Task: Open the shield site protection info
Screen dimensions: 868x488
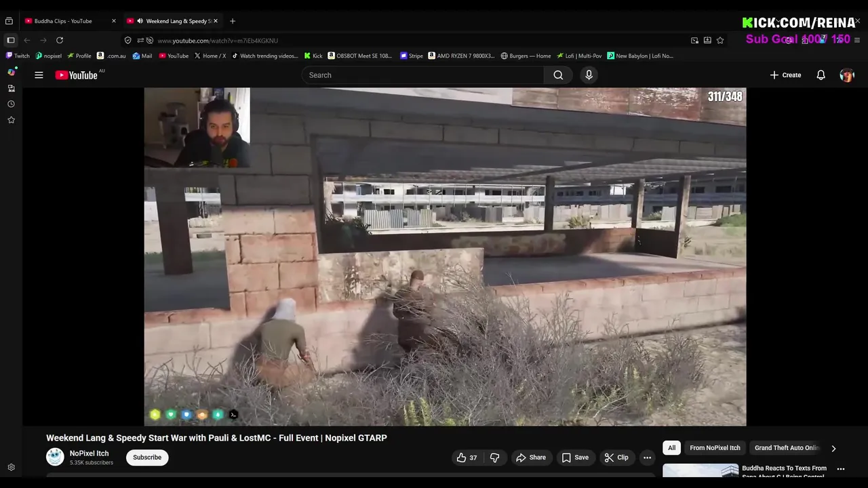Action: pyautogui.click(x=127, y=41)
